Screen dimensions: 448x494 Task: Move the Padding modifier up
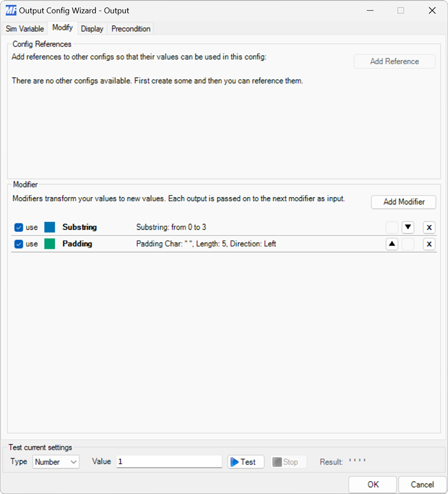coord(391,244)
